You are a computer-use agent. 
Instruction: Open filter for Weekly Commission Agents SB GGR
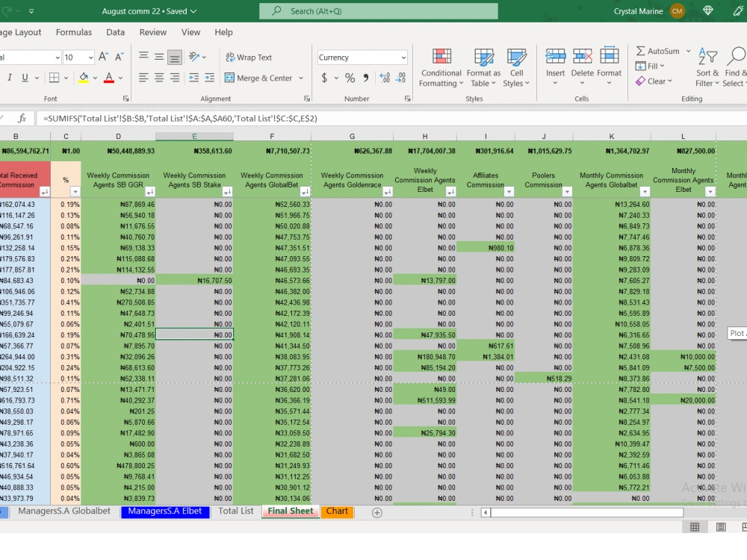(x=149, y=192)
